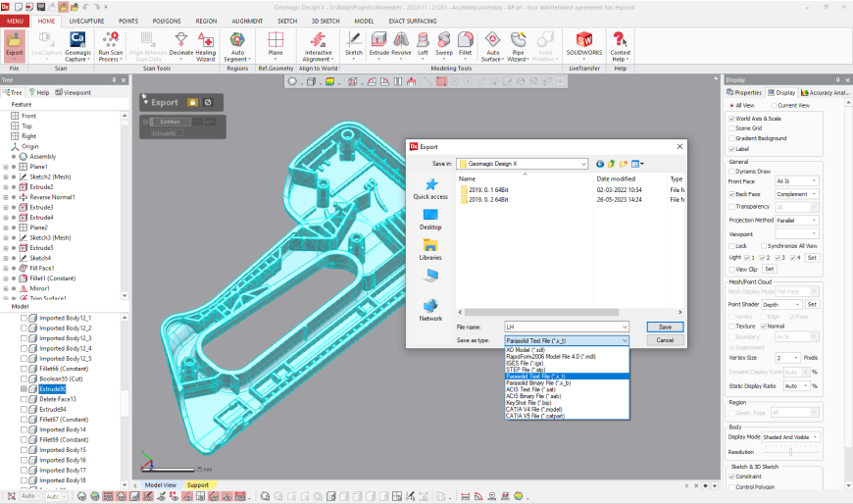This screenshot has height=504, width=853.
Task: Click the Export dialog horizontal scrollbar
Action: [542, 313]
